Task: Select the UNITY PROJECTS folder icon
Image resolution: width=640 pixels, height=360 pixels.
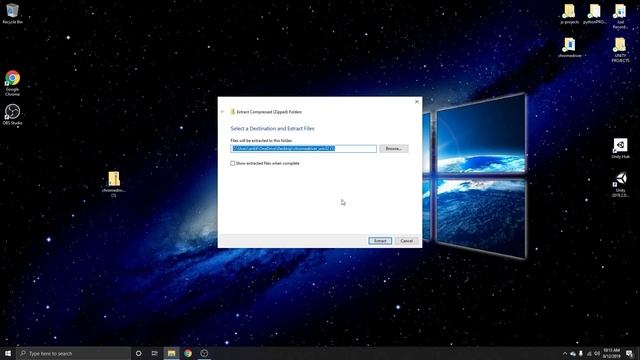Action: [620, 50]
